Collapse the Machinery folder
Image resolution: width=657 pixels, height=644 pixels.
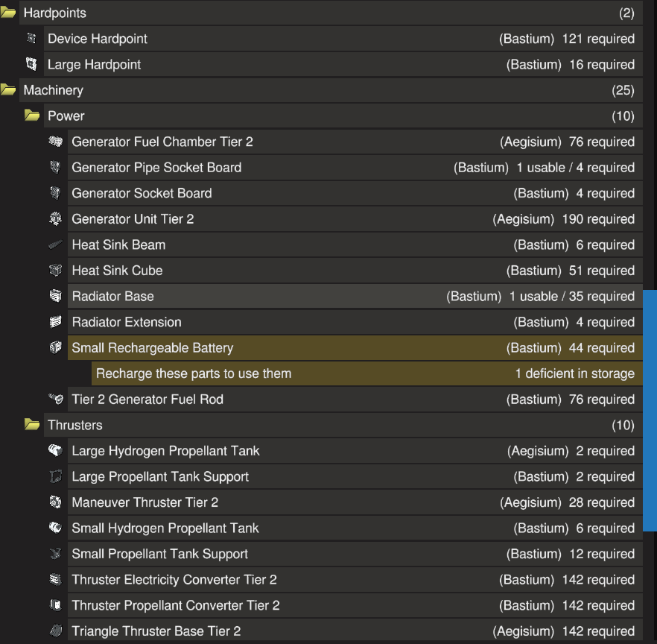[x=8, y=90]
